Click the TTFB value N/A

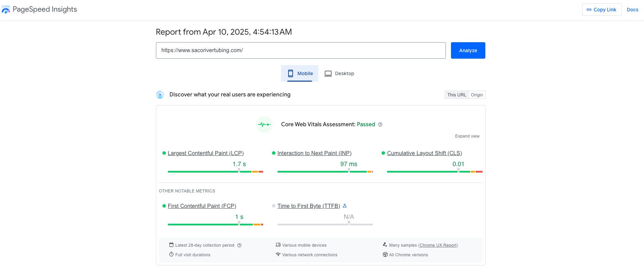coord(349,217)
